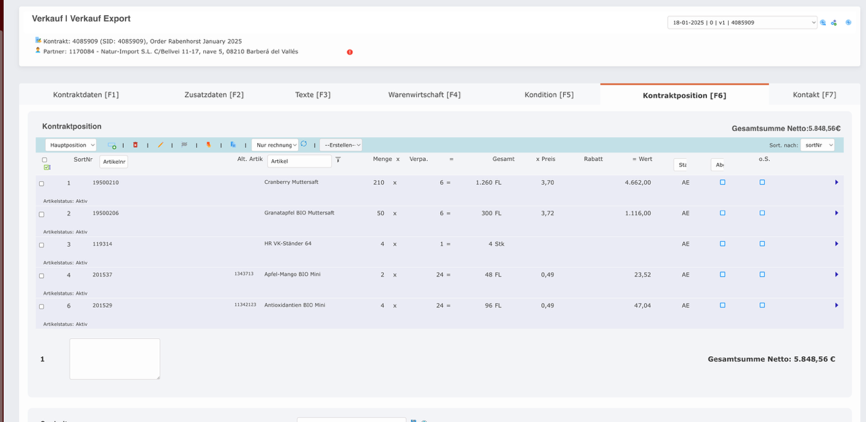Viewport: 866px width, 422px height.
Task: Select the checkbox for Cranberry Muttersaft row
Action: click(41, 183)
